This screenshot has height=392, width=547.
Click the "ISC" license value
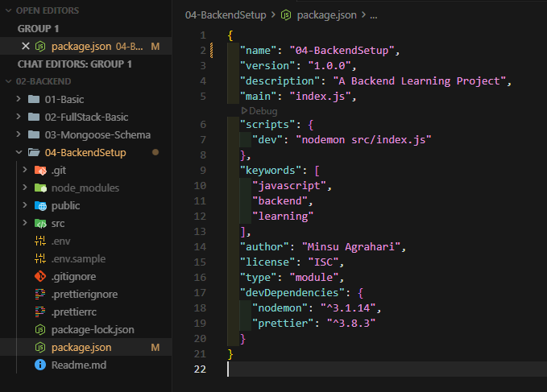point(323,262)
